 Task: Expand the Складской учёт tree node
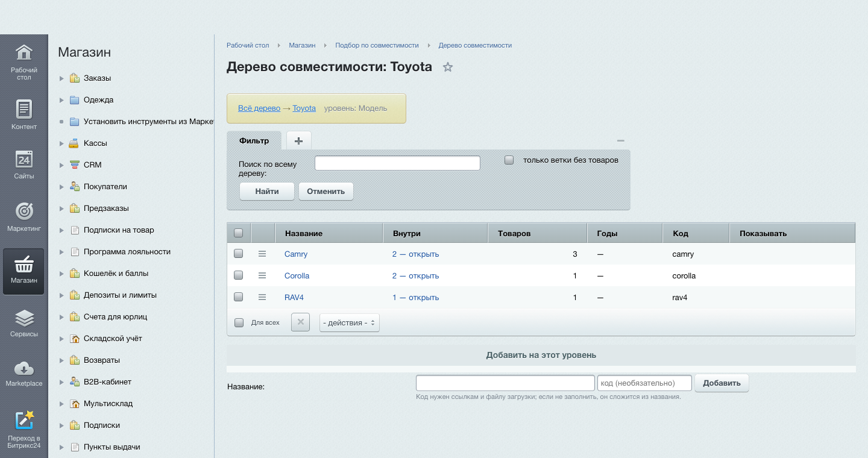(x=61, y=339)
